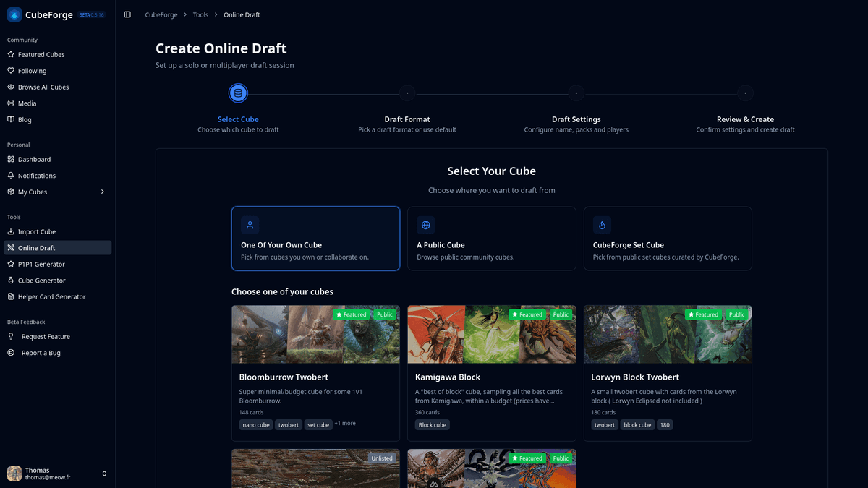Open the Report a Bug icon

(x=12, y=352)
